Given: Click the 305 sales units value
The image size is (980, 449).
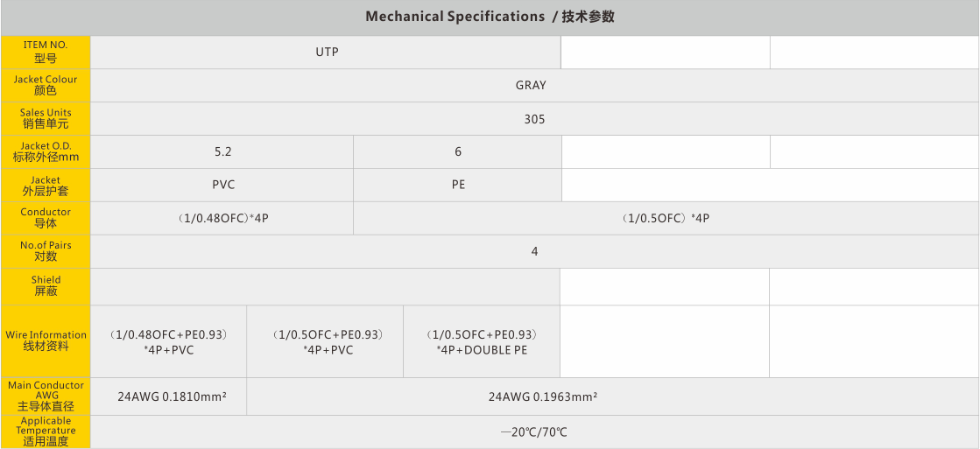Looking at the screenshot, I should click(534, 119).
